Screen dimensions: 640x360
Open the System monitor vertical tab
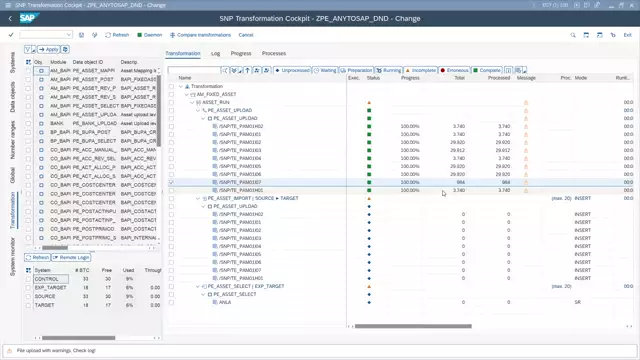(12, 257)
